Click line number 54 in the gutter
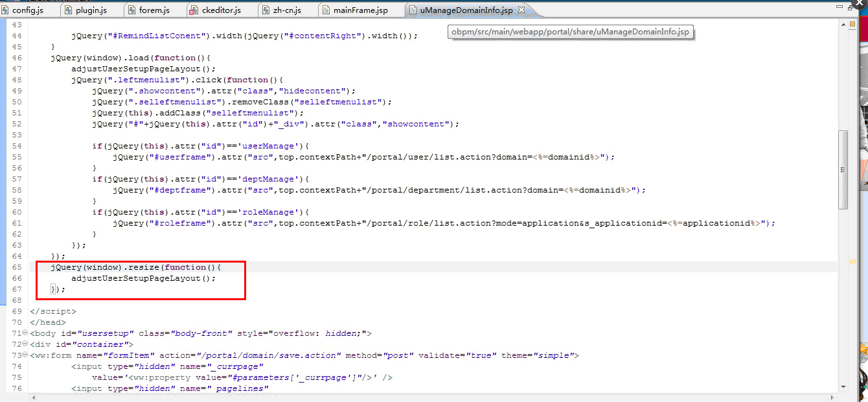 17,146
